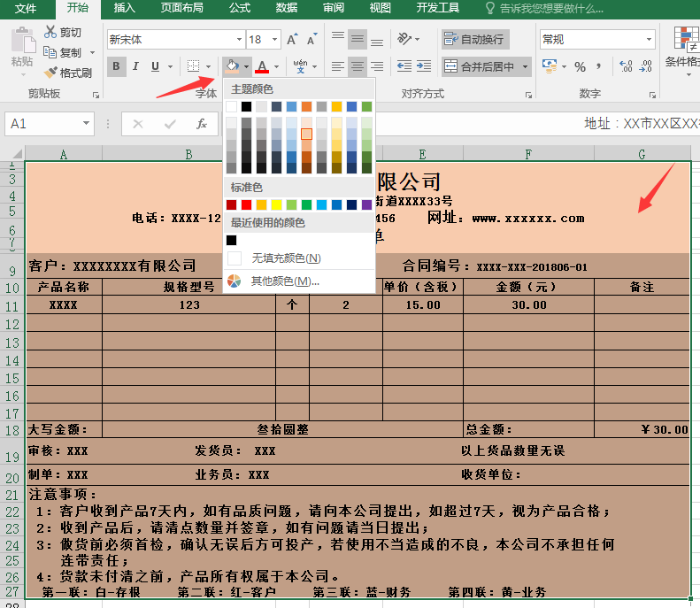Image resolution: width=700 pixels, height=608 pixels.
Task: Switch to the 公式 (Formulas) tab
Action: coord(240,8)
